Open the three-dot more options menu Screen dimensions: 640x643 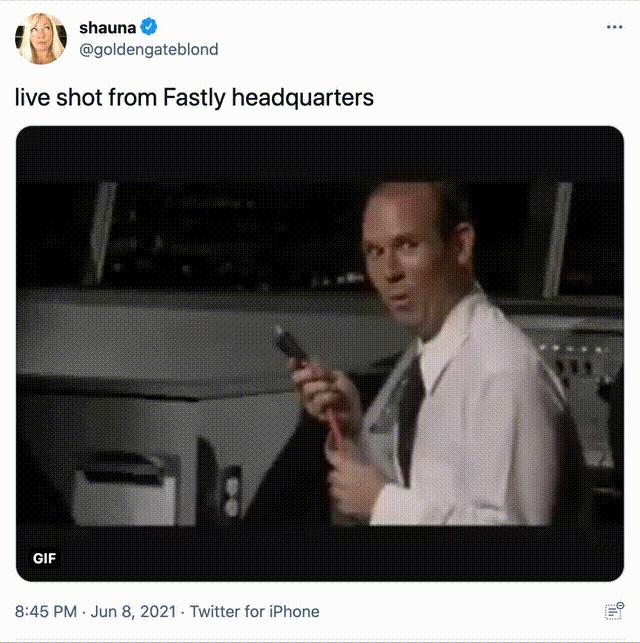click(x=614, y=27)
